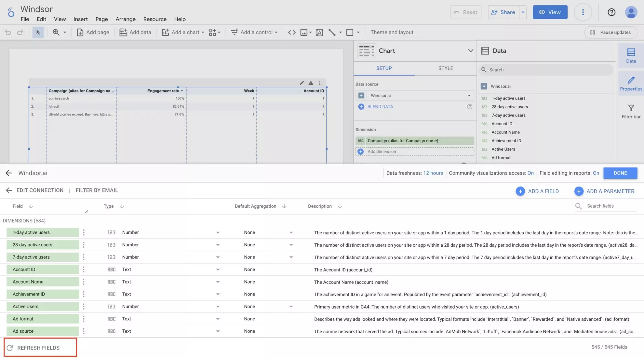The height and width of the screenshot is (358, 644).
Task: Click Add dimension field
Action: click(415, 151)
